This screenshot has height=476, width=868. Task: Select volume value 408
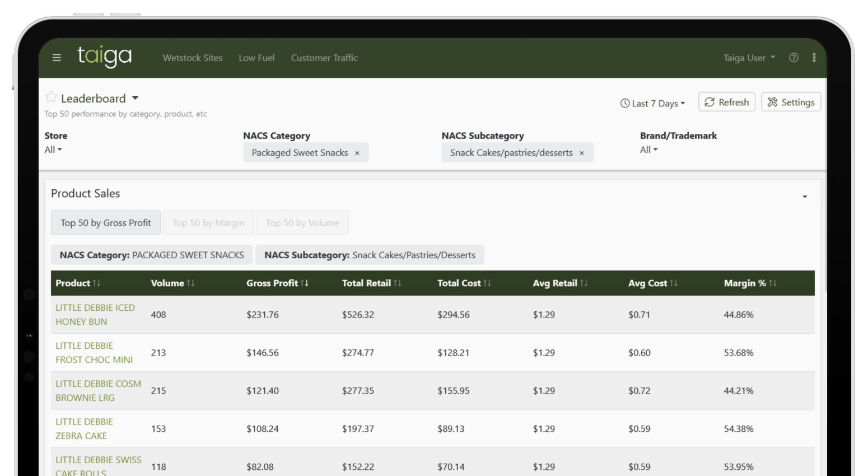click(158, 315)
